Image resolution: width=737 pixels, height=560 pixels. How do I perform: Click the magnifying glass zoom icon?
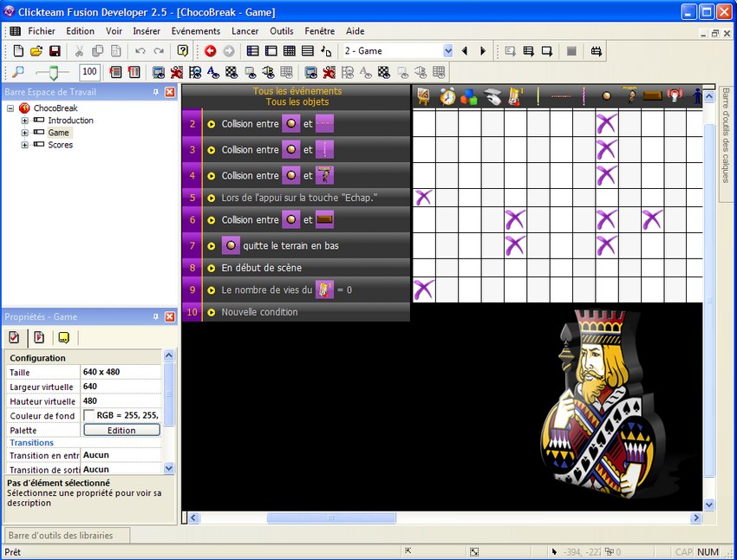18,72
